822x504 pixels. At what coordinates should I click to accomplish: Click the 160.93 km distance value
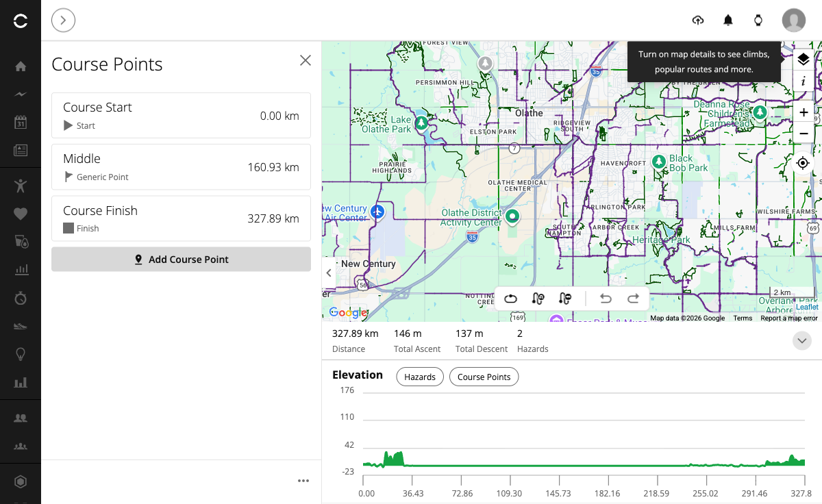click(273, 167)
